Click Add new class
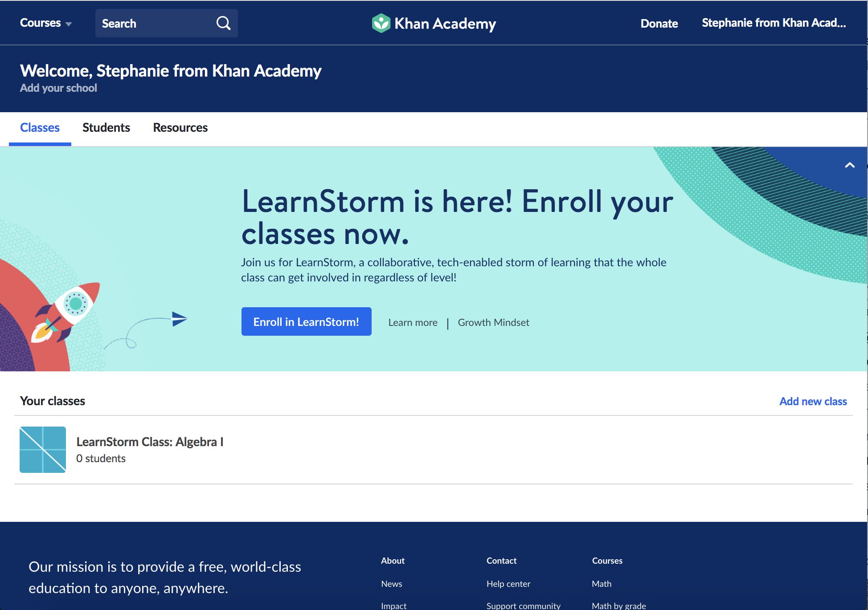The image size is (868, 610). [813, 401]
